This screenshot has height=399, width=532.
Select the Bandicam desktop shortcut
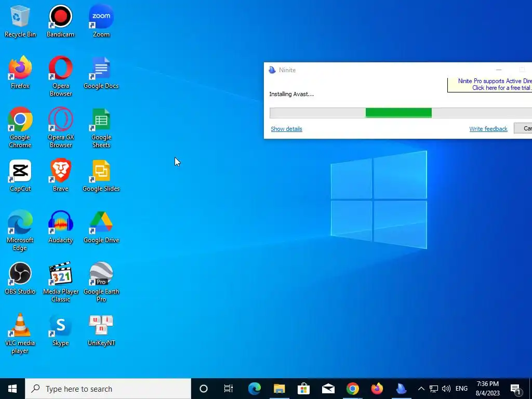point(60,21)
